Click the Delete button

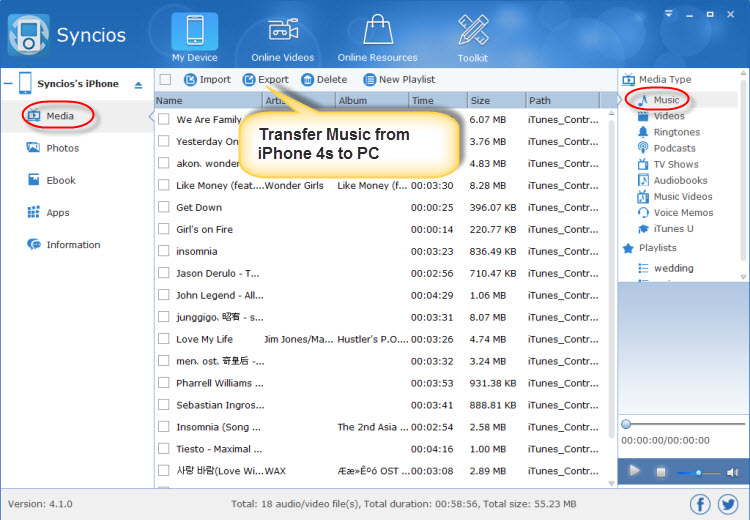[324, 79]
